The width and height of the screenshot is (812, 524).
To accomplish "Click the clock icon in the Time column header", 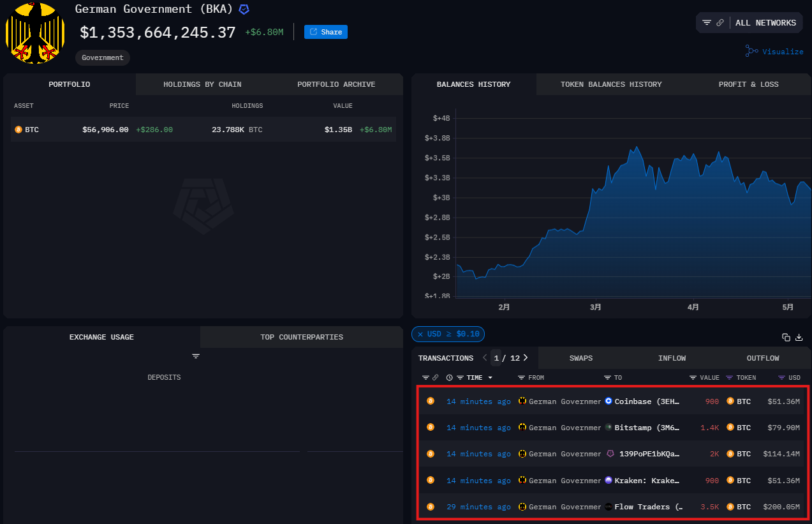I will pos(449,378).
